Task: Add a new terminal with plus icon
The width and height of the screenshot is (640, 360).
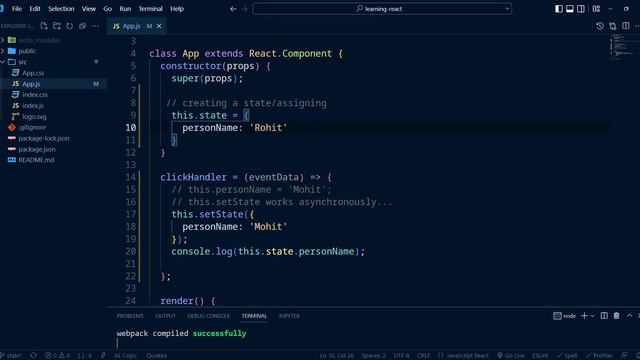Action: (x=584, y=316)
